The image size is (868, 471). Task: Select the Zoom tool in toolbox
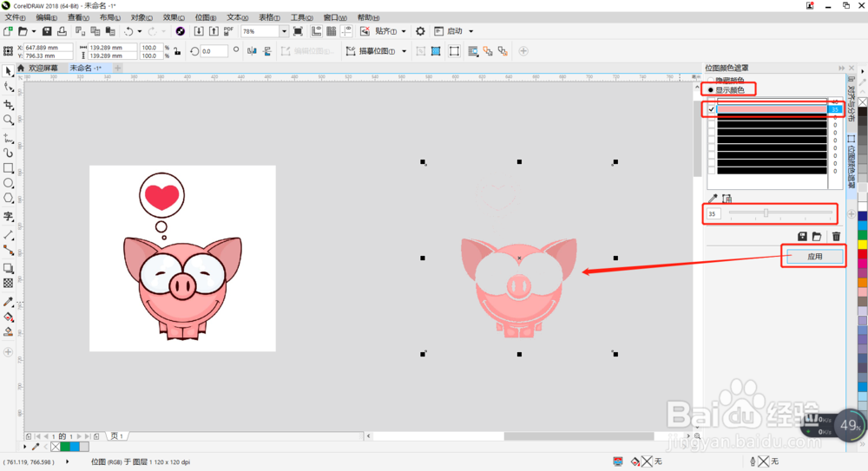(9, 120)
